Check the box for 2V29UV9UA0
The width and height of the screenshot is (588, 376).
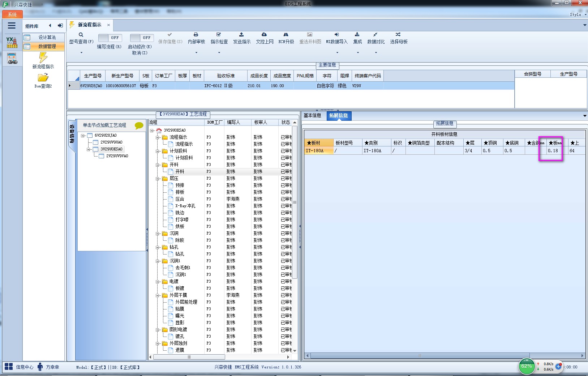96,142
